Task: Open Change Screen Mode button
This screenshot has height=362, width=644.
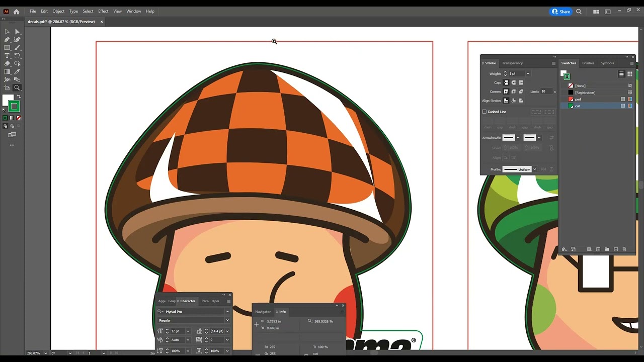Action: [x=12, y=135]
